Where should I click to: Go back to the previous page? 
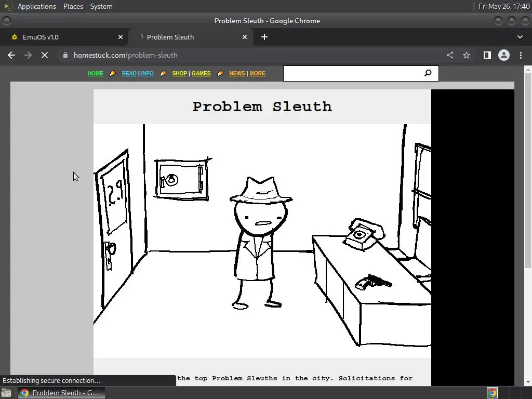[x=11, y=55]
